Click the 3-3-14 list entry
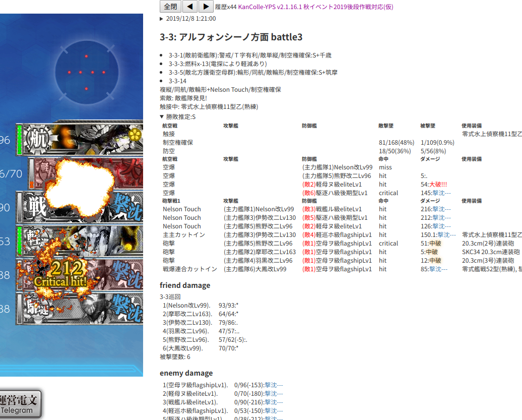 [x=177, y=81]
